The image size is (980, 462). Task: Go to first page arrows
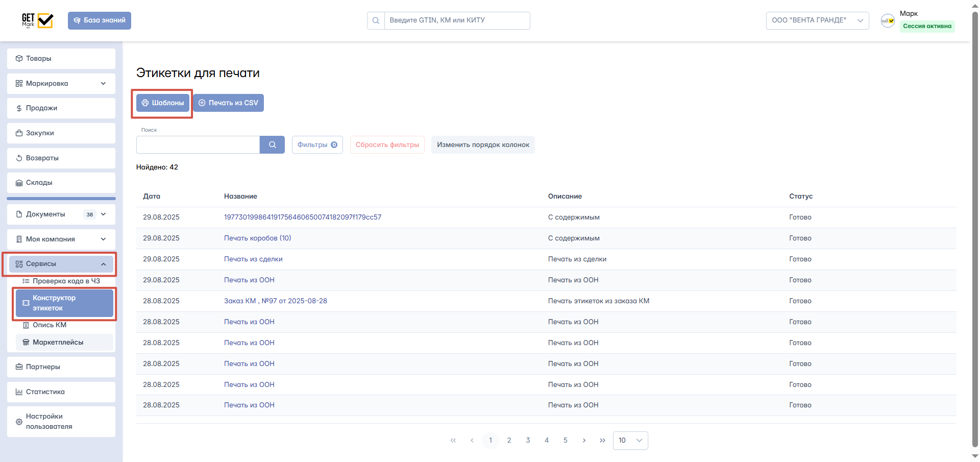[453, 441]
